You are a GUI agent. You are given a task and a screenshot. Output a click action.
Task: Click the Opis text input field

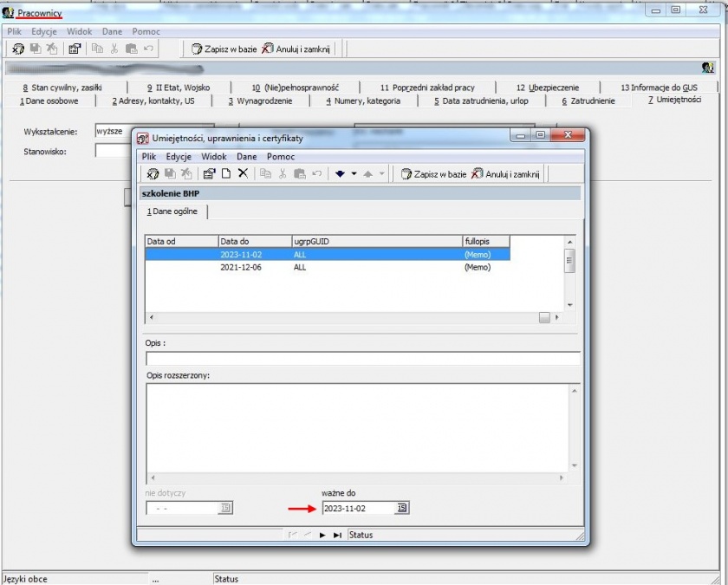pos(363,359)
